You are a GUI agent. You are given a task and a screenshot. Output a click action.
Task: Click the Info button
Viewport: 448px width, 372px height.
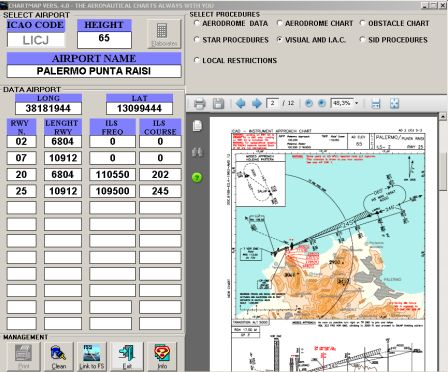coord(162,356)
